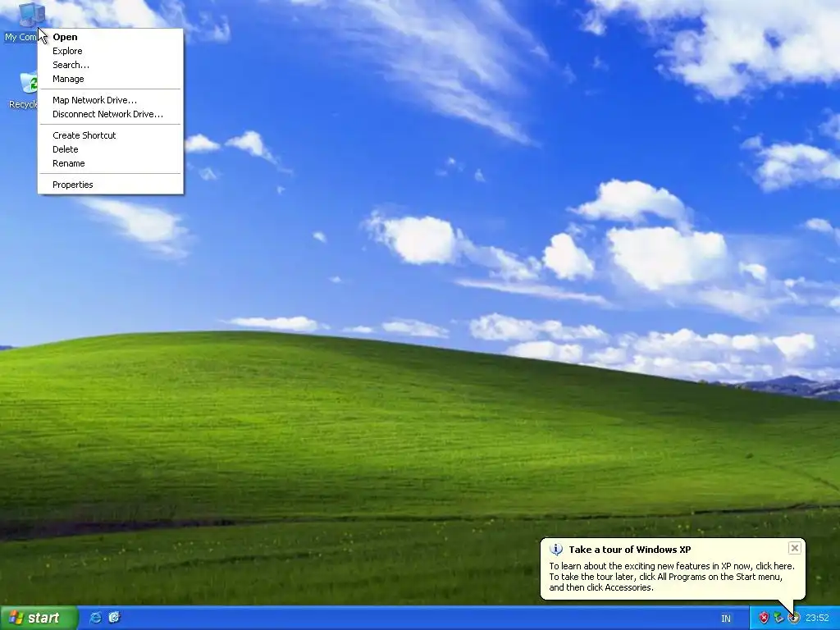Click the Windows XP tour tray icon
Screen dimensions: 840x630
pos(794,619)
